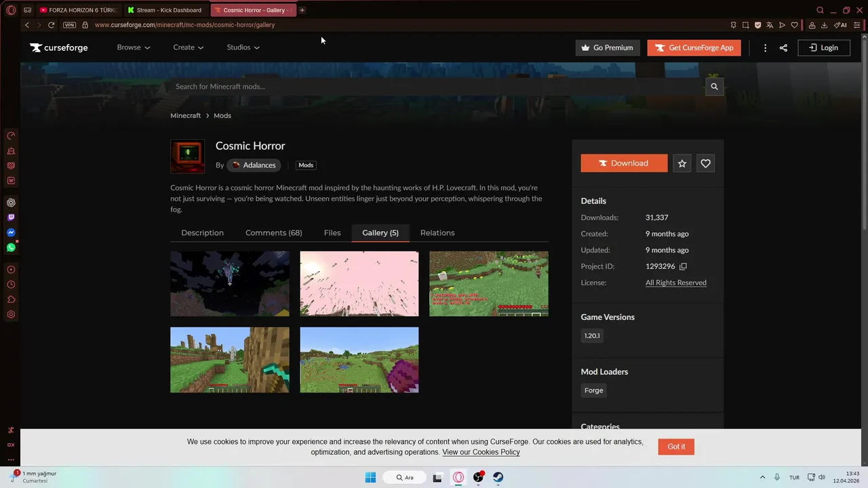Screen dimensions: 868x488
Task: Open the Aria AI toolbar button
Action: tap(840, 25)
